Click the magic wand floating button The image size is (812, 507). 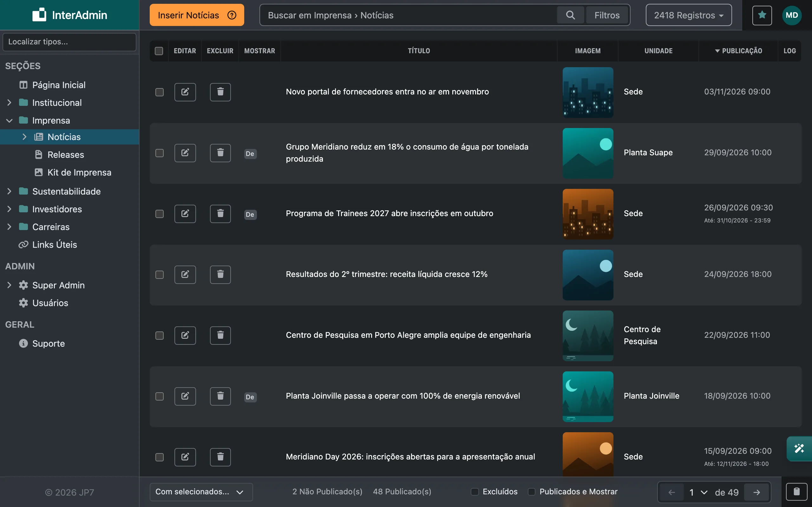tap(799, 449)
